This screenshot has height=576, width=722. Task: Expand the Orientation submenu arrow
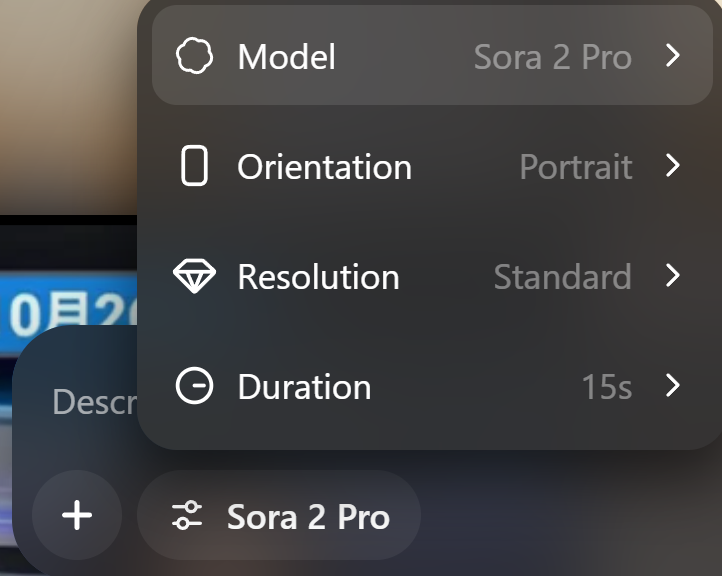[x=672, y=166]
